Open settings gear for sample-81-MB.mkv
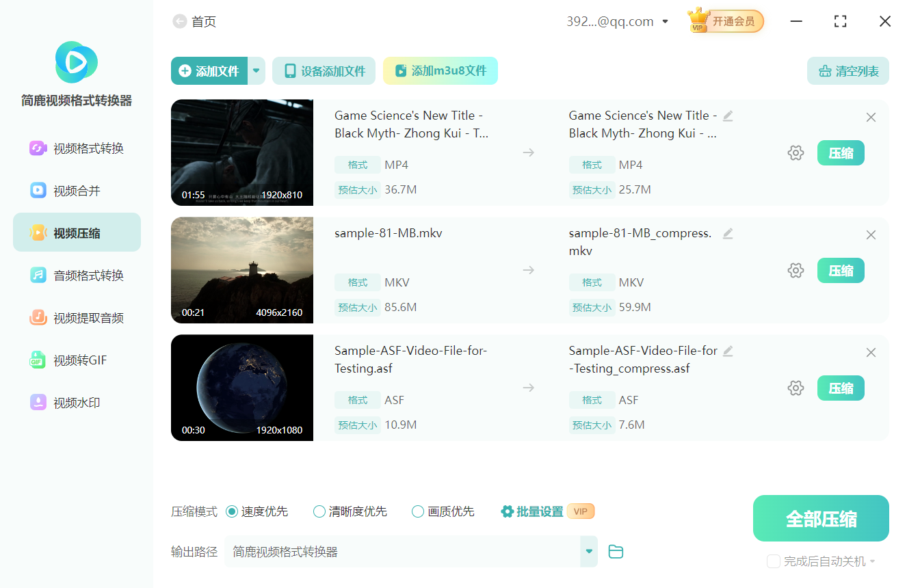This screenshot has height=588, width=907. click(796, 271)
